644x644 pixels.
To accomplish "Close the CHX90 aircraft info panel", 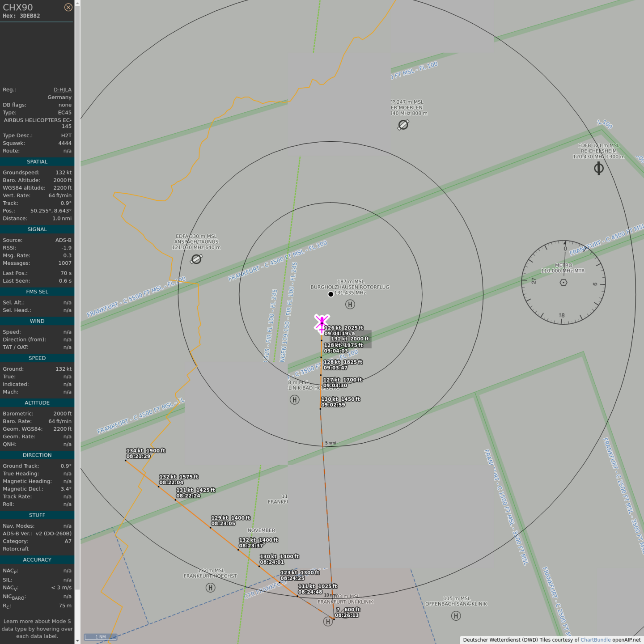I will (x=68, y=7).
